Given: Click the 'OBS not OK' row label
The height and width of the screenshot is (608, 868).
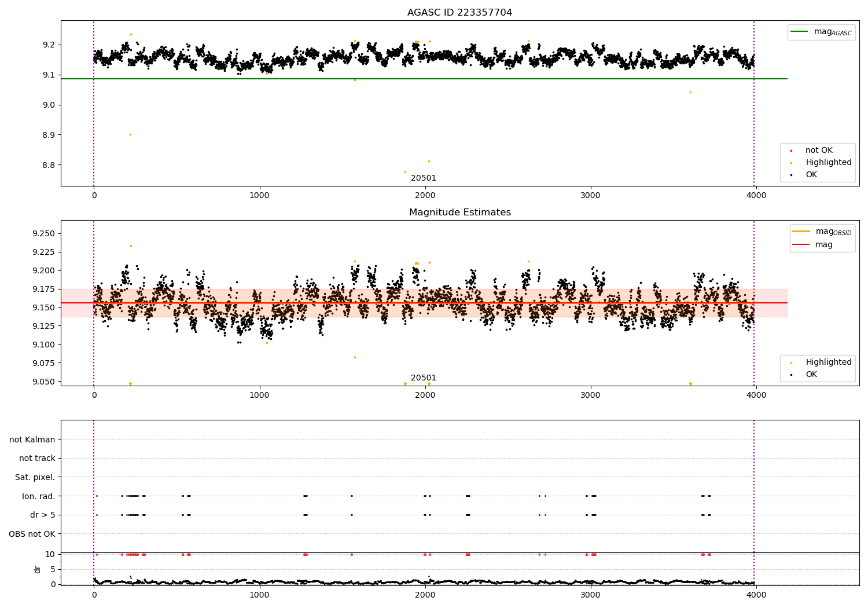Looking at the screenshot, I should click(32, 534).
